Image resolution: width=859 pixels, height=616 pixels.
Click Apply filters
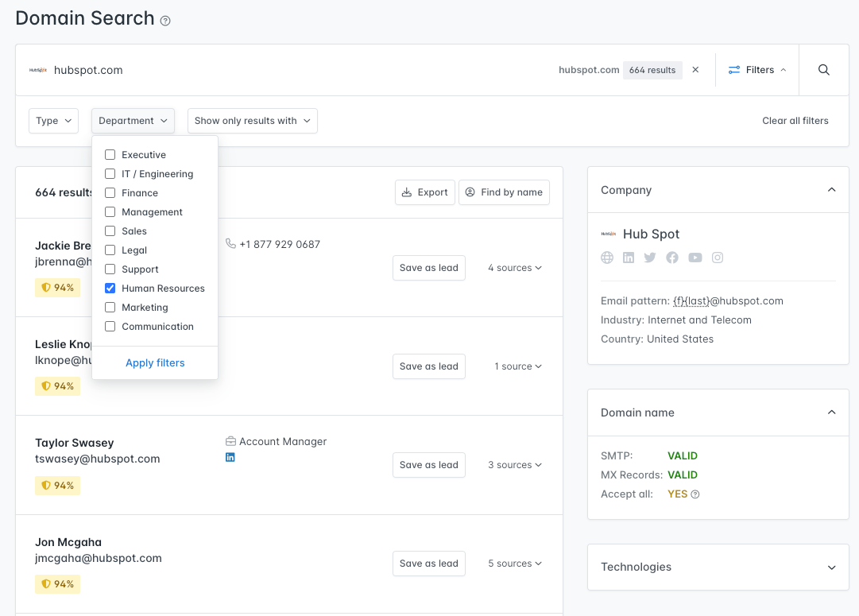coord(155,362)
